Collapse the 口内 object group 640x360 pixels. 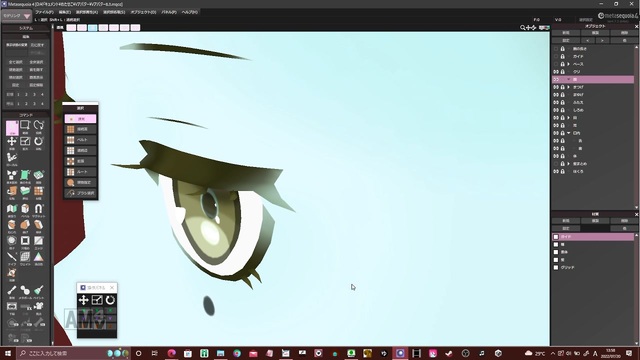[x=569, y=133]
